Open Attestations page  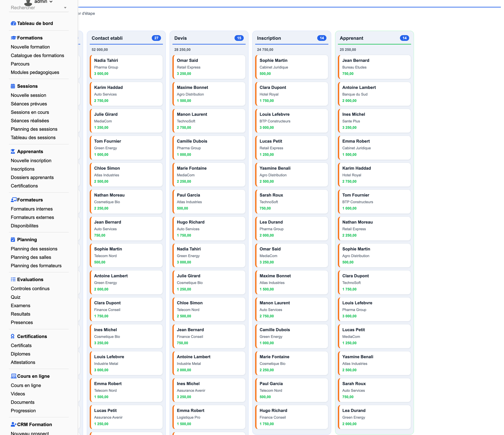pos(23,363)
